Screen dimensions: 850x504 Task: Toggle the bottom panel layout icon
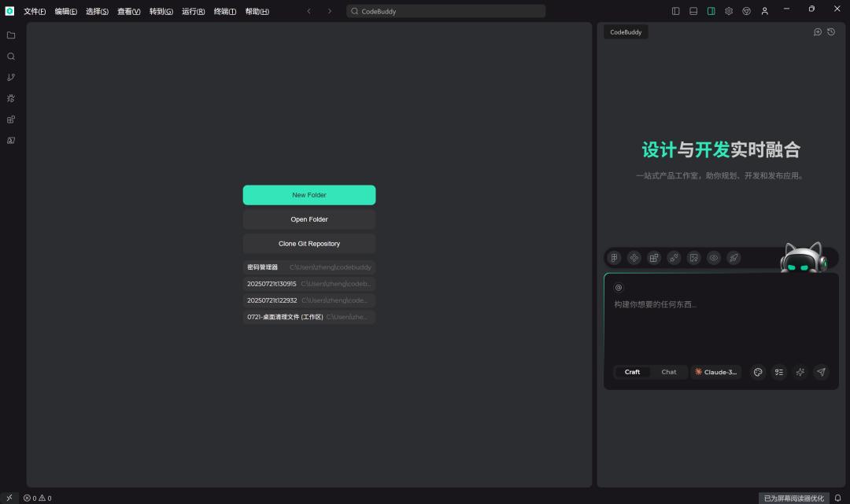(693, 11)
